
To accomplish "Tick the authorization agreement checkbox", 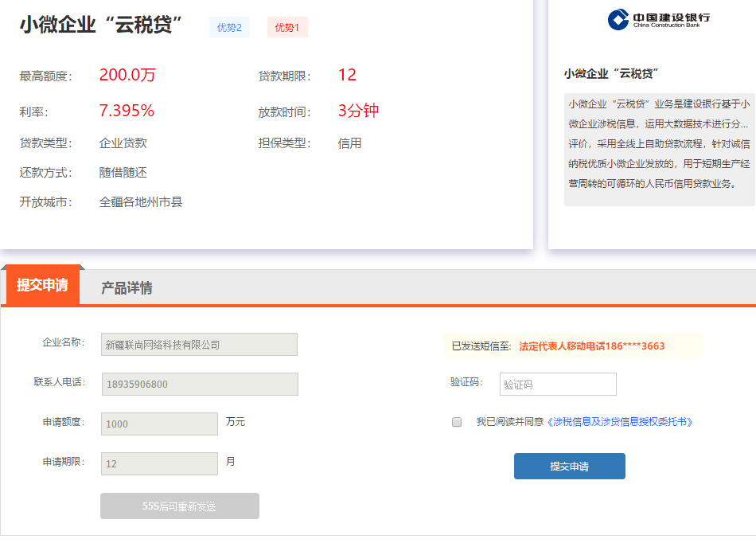I will [457, 422].
